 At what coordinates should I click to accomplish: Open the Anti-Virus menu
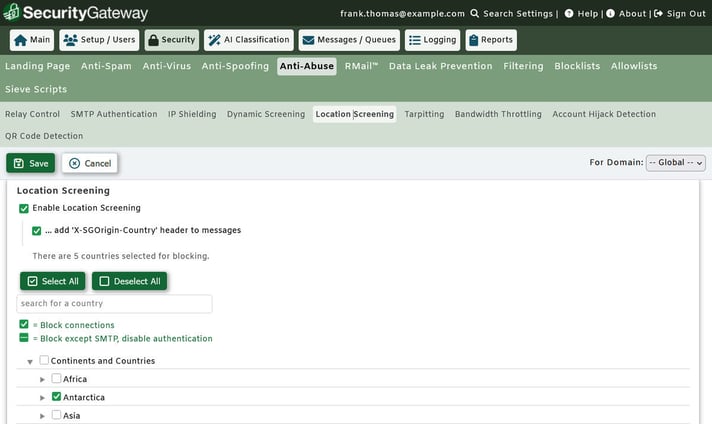[167, 66]
